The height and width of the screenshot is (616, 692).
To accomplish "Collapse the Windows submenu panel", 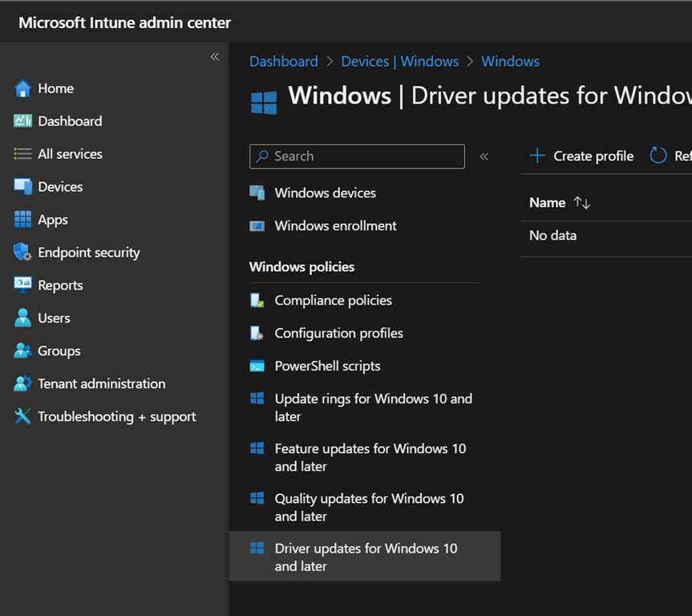I will 484,156.
